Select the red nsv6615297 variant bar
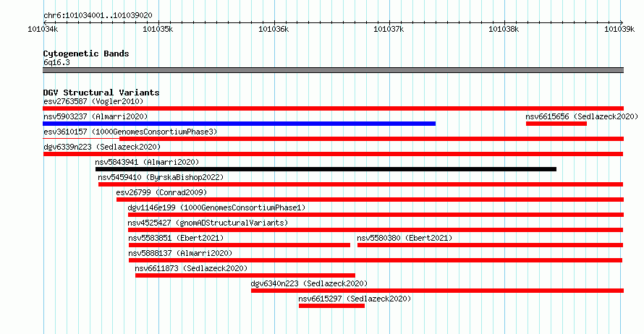 coord(331,306)
